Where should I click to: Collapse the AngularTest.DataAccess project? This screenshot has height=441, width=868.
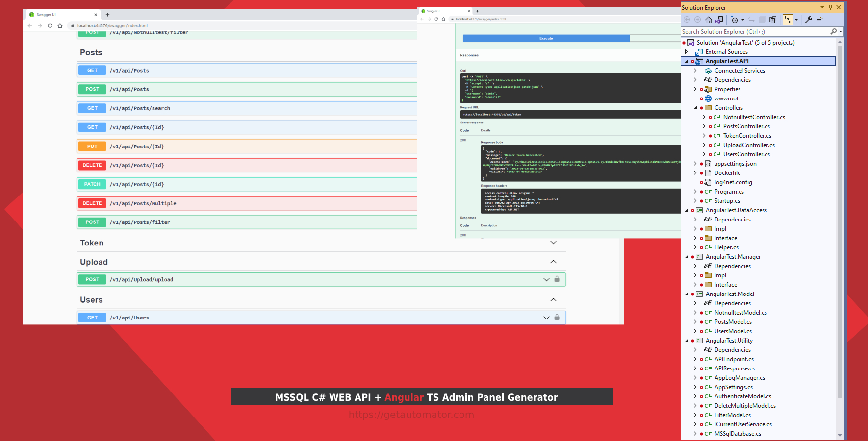point(687,210)
